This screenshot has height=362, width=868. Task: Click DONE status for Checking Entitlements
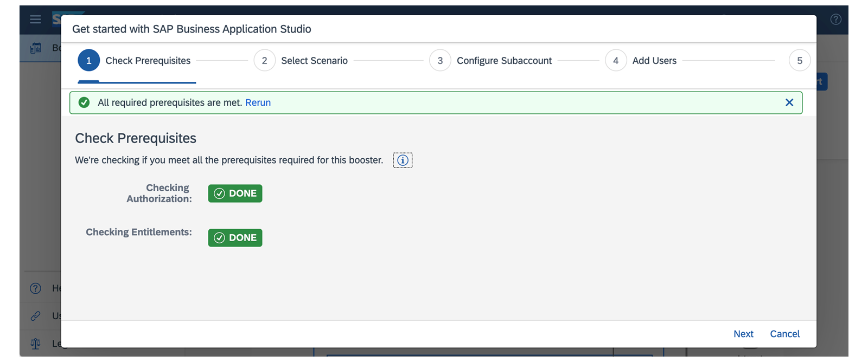point(235,238)
